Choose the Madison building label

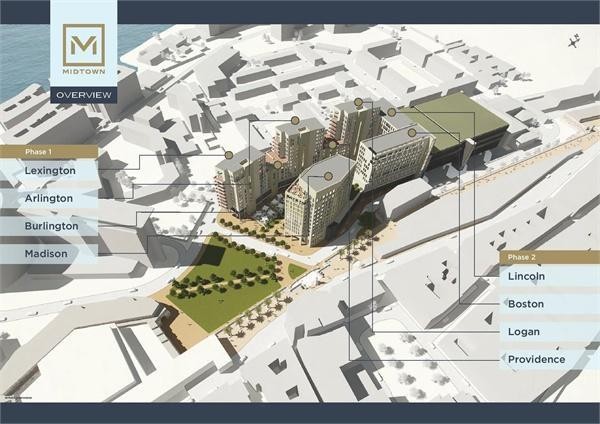pos(46,253)
